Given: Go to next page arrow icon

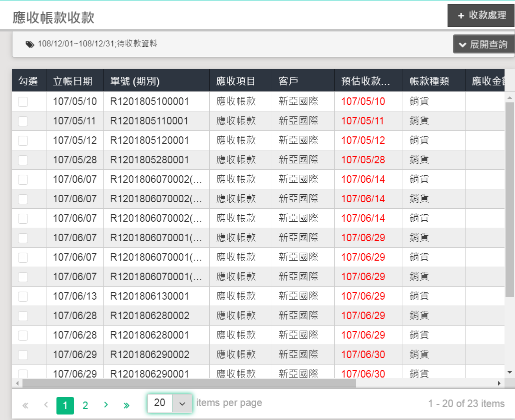Looking at the screenshot, I should [106, 405].
